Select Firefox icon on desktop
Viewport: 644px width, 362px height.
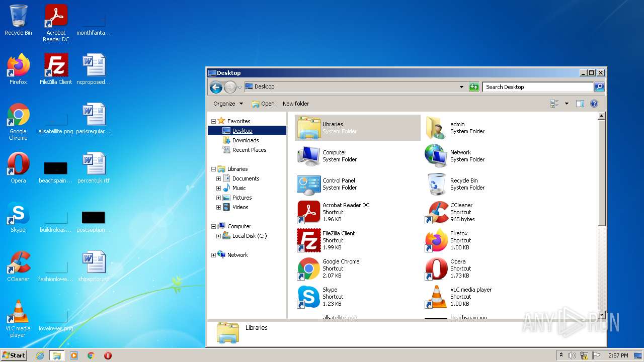click(x=18, y=69)
